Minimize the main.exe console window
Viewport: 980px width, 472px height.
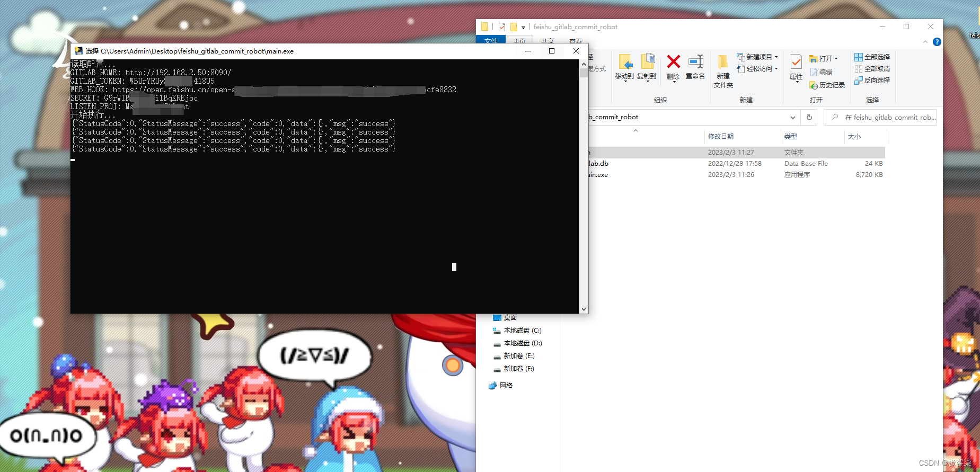click(527, 51)
